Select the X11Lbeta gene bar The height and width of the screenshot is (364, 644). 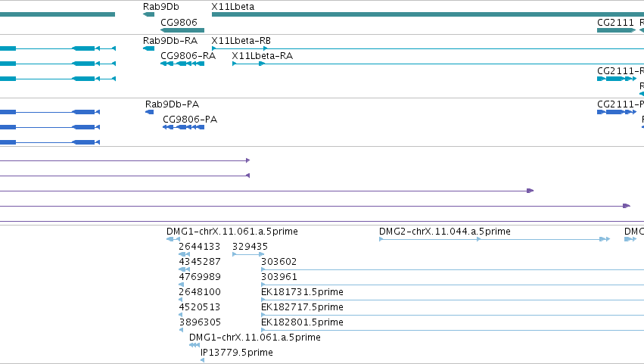(x=428, y=14)
